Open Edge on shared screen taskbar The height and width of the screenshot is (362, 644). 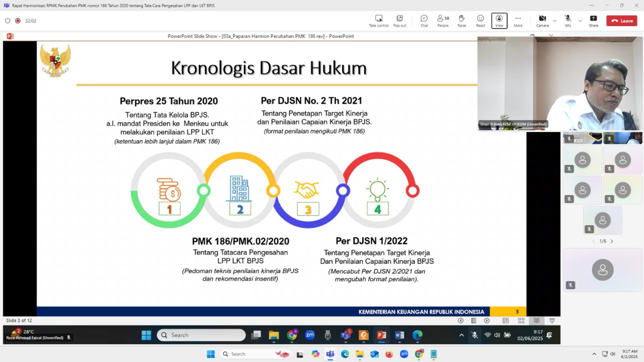[417, 335]
